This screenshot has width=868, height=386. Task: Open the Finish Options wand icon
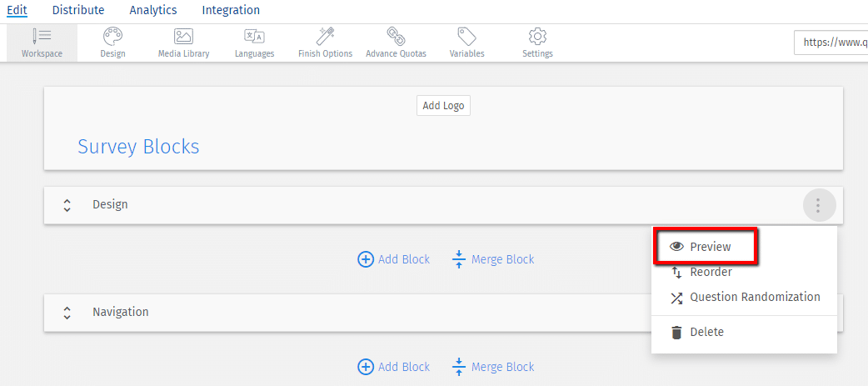pos(325,36)
